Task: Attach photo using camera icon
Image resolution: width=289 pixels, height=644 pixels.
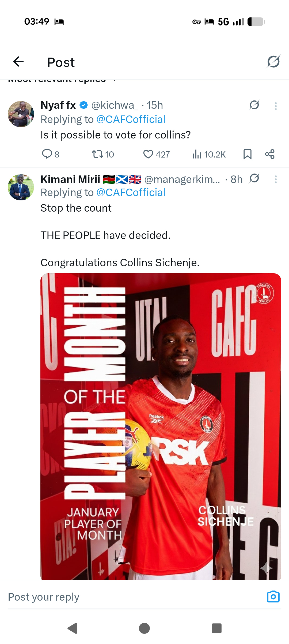Action: tap(273, 597)
